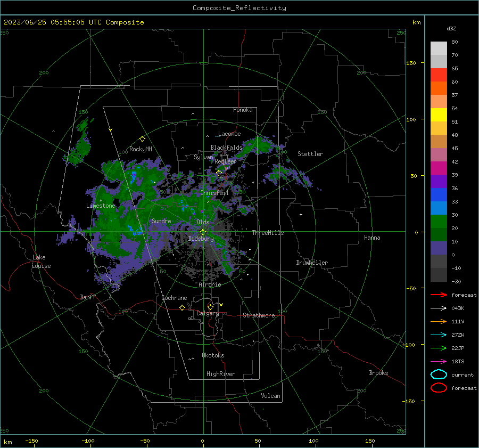Click the Sylvan label
The width and height of the screenshot is (479, 448).
pos(203,158)
